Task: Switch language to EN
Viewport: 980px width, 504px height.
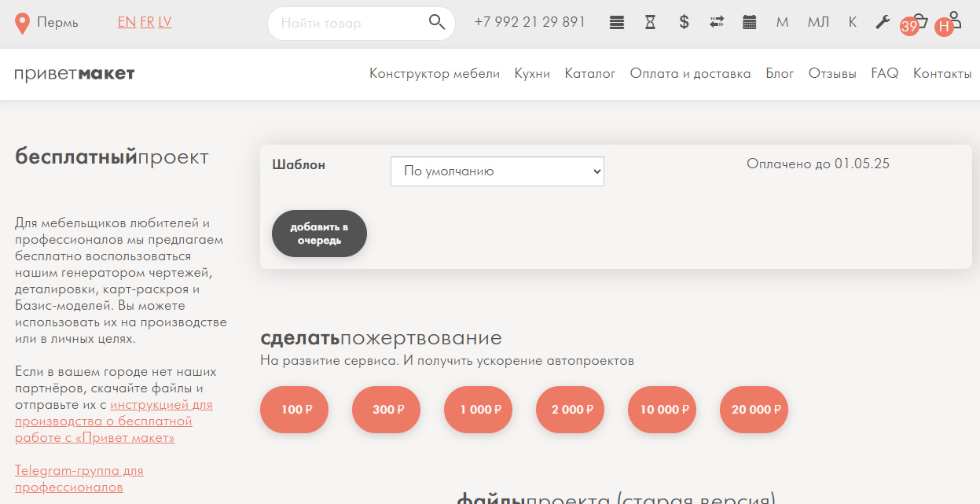Action: tap(126, 22)
